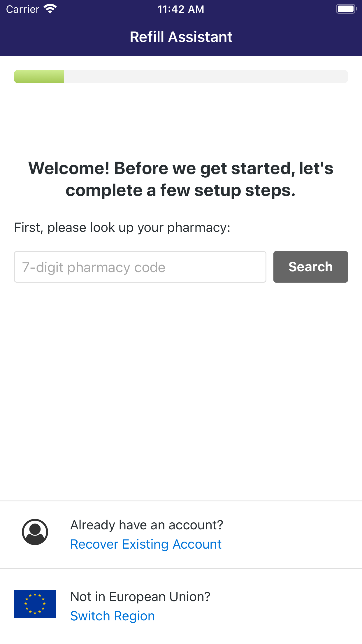Tap the battery indicator icon
362x644 pixels.
346,9
